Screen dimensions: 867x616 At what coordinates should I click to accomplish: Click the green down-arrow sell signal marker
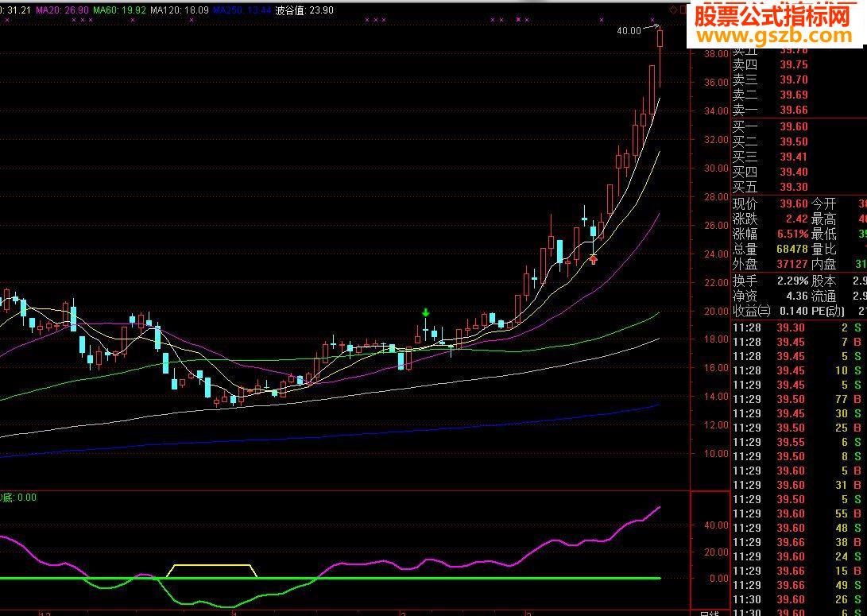(x=425, y=312)
